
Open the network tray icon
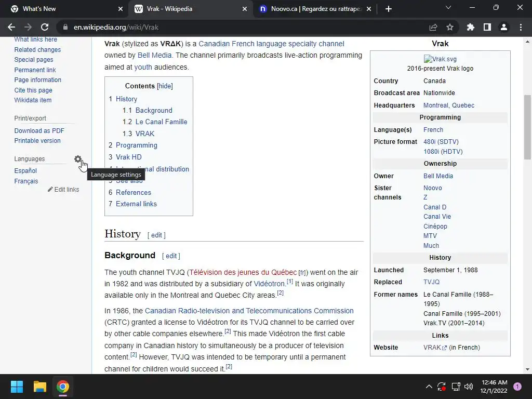[x=456, y=387]
